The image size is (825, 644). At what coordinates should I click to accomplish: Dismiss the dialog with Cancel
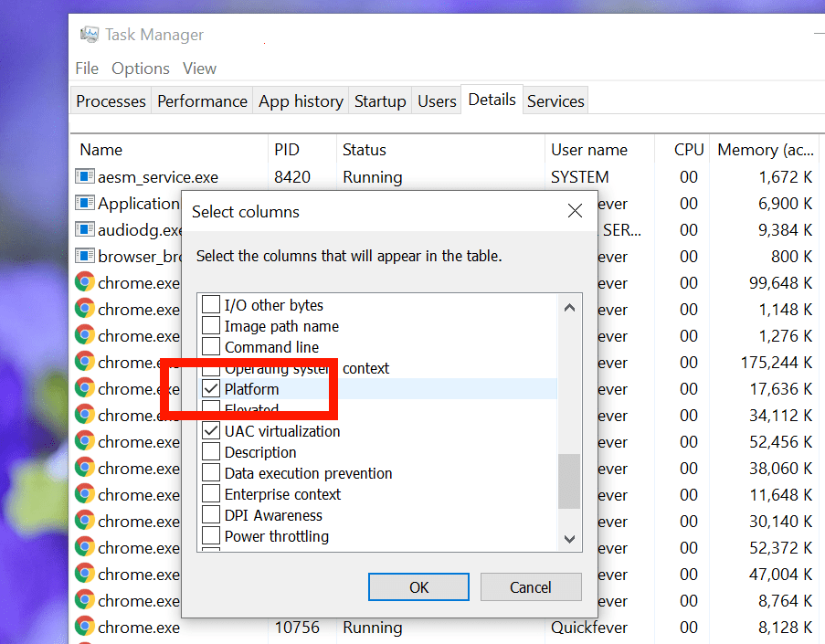coord(531,587)
